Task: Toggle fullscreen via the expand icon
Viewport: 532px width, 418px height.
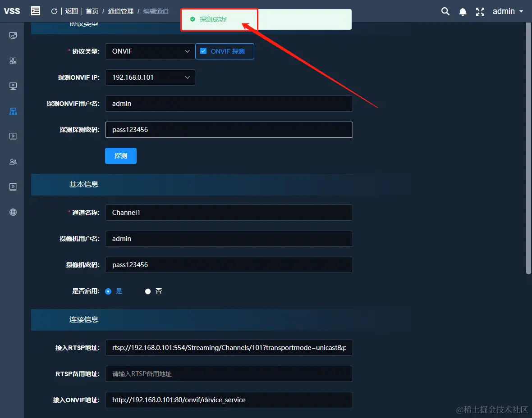Action: pyautogui.click(x=480, y=11)
